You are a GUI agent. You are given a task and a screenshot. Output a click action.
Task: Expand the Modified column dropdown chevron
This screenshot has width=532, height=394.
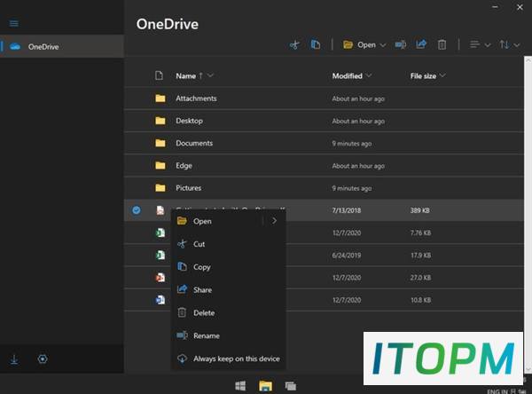[369, 75]
